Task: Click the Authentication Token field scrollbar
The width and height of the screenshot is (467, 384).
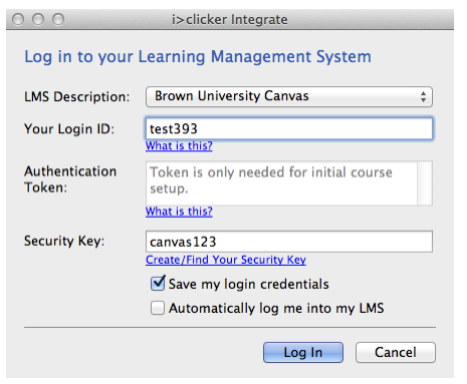Action: 425,183
